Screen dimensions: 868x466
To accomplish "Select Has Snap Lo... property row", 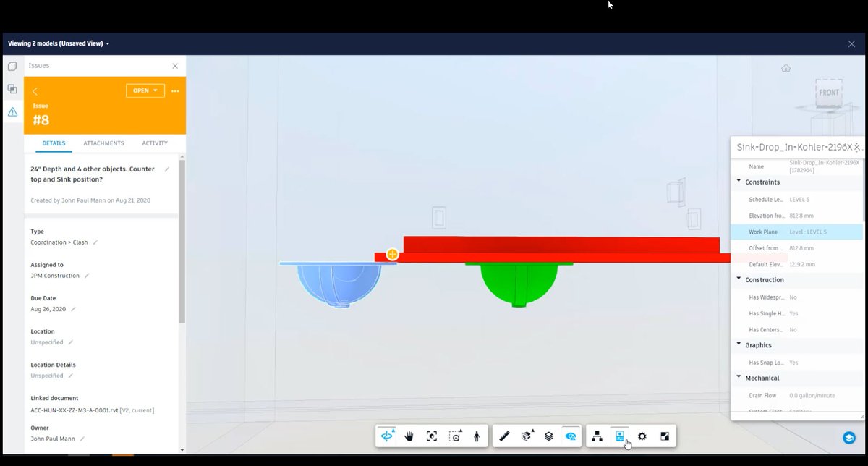I will pyautogui.click(x=796, y=363).
